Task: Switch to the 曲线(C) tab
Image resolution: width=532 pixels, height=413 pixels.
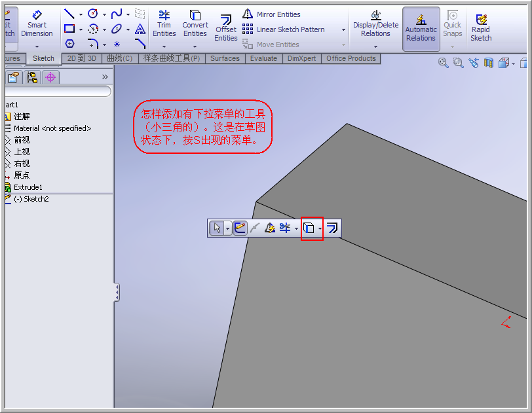Action: tap(120, 58)
